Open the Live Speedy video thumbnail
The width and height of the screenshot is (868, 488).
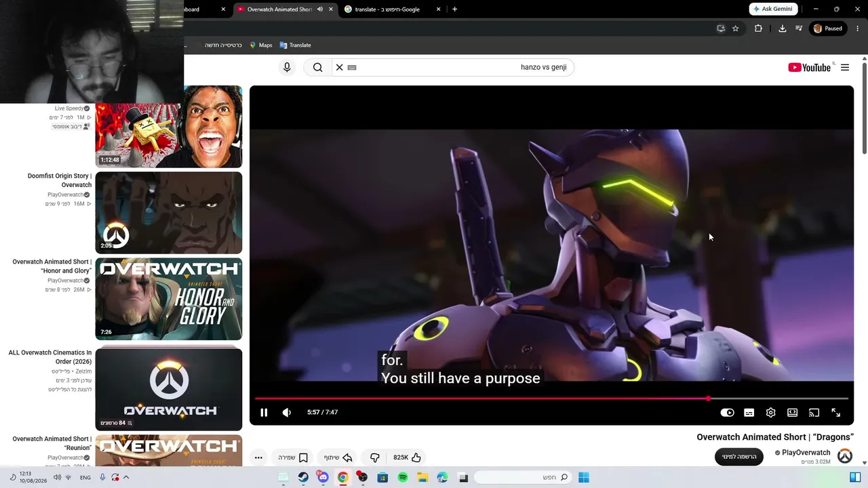click(x=169, y=127)
